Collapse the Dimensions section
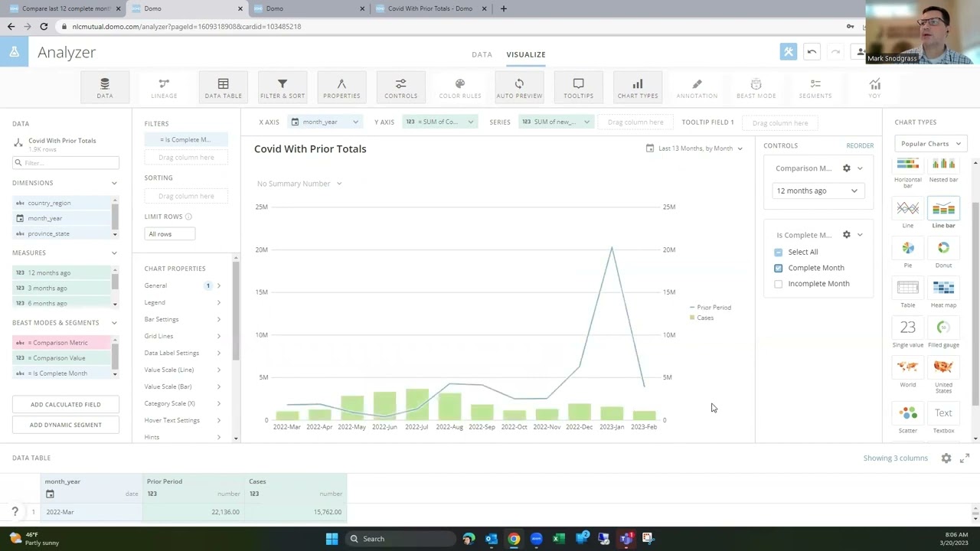 click(114, 183)
